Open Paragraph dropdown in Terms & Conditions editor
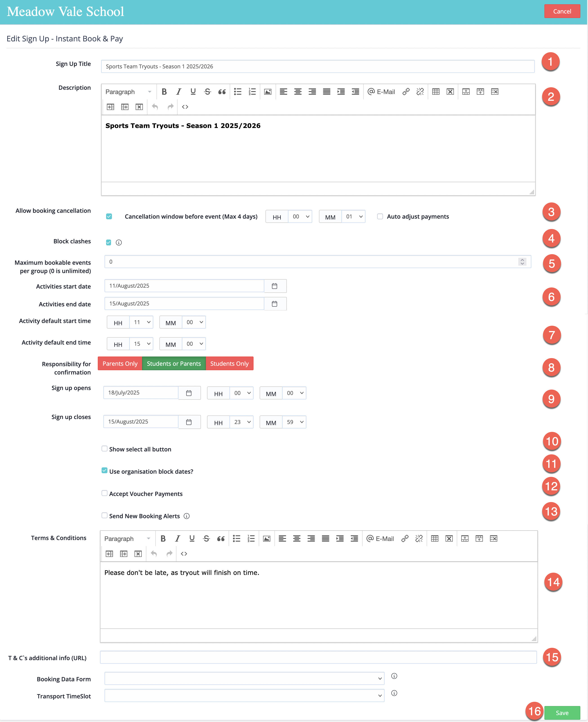The height and width of the screenshot is (722, 588). click(x=127, y=539)
